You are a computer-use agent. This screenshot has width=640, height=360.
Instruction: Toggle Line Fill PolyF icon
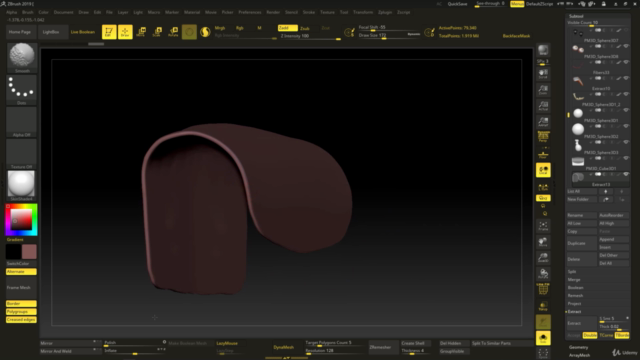click(x=543, y=289)
